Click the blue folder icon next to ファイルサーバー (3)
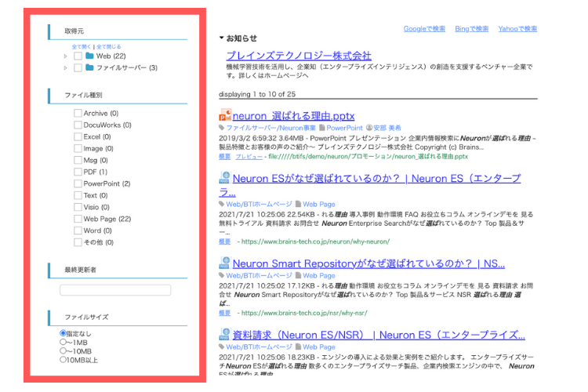 tap(89, 67)
